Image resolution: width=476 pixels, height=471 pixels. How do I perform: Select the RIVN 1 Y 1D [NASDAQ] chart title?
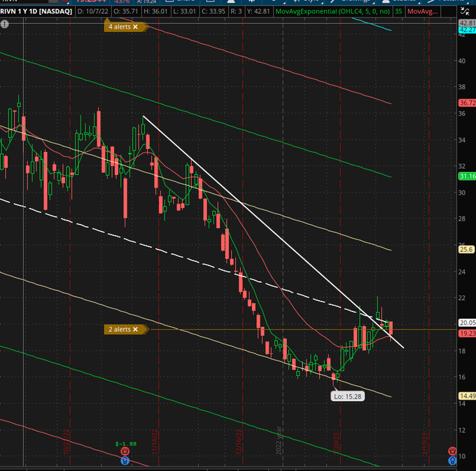36,11
